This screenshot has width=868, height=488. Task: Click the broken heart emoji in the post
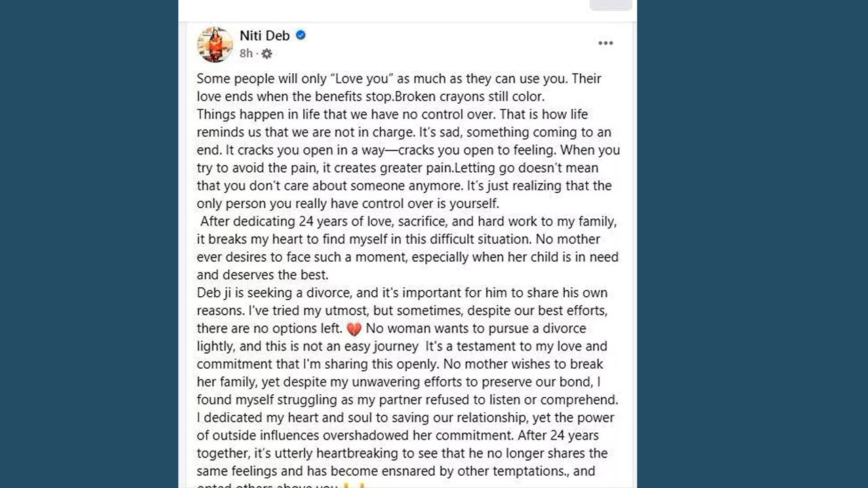353,329
